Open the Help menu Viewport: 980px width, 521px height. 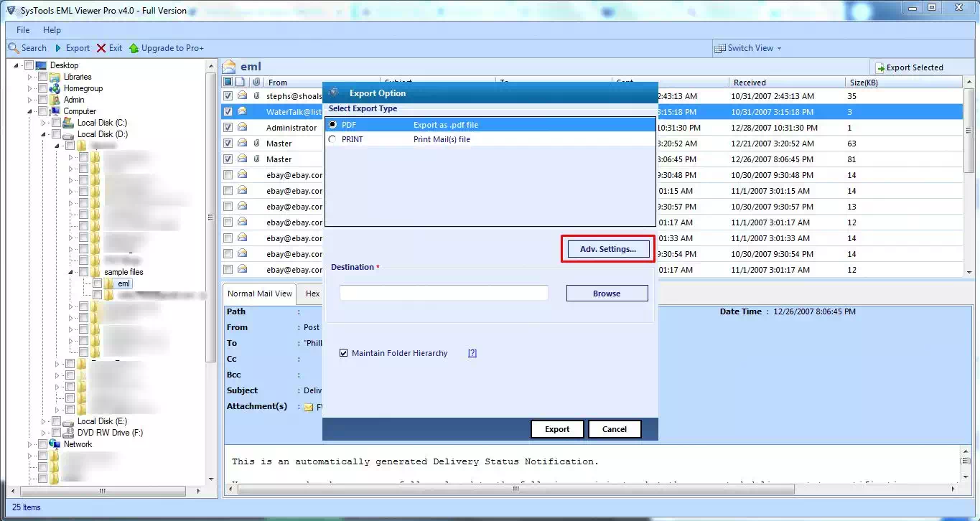(52, 30)
